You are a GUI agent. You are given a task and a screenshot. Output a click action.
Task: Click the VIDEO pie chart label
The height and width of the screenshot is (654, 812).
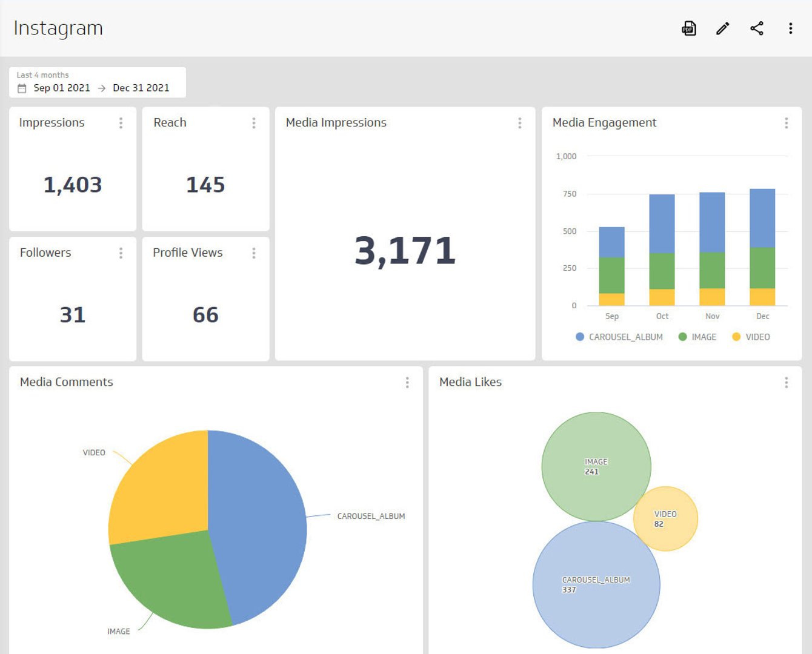94,452
